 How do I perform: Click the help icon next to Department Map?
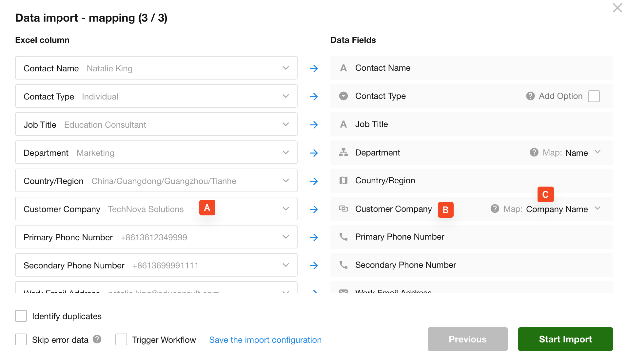(534, 152)
